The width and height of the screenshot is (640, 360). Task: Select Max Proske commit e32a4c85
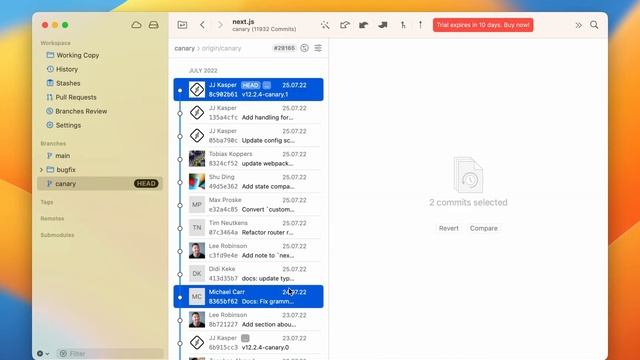click(249, 204)
